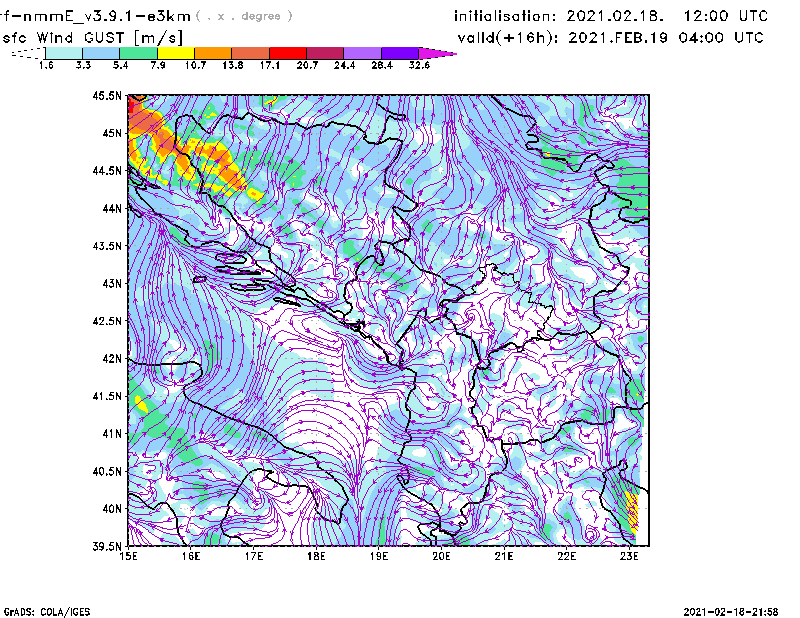
Task: Click the '21E' longitude label
Action: tap(504, 556)
